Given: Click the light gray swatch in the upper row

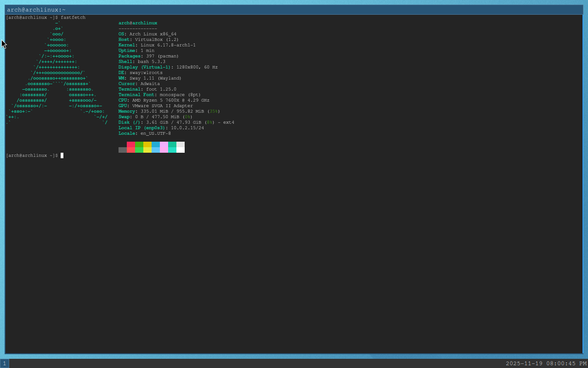Looking at the screenshot, I should pos(181,144).
